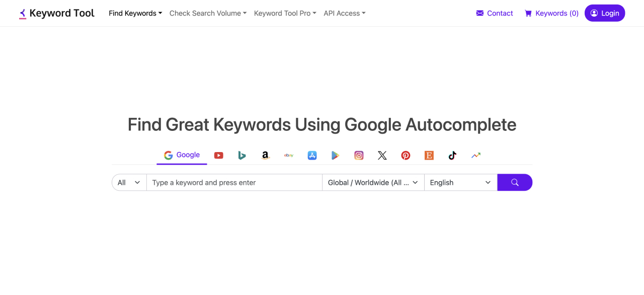644x295 pixels.
Task: Click the Keyword Tool logo
Action: click(57, 13)
